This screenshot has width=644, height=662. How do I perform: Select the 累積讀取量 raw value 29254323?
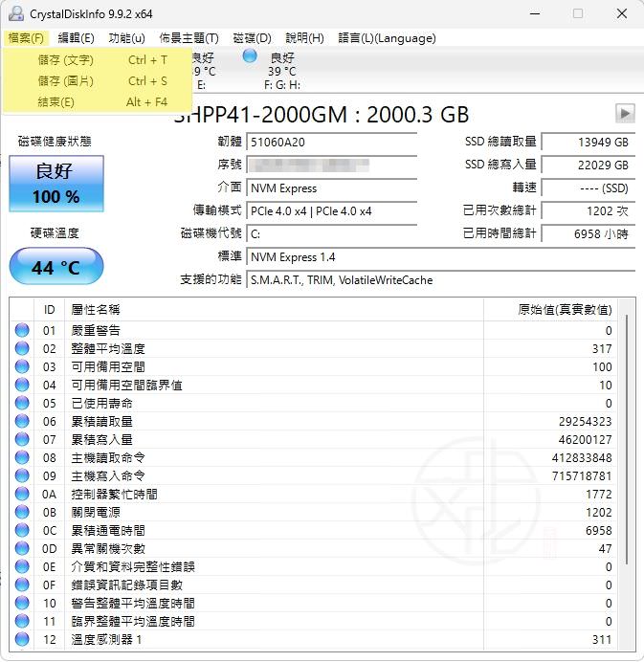point(585,421)
